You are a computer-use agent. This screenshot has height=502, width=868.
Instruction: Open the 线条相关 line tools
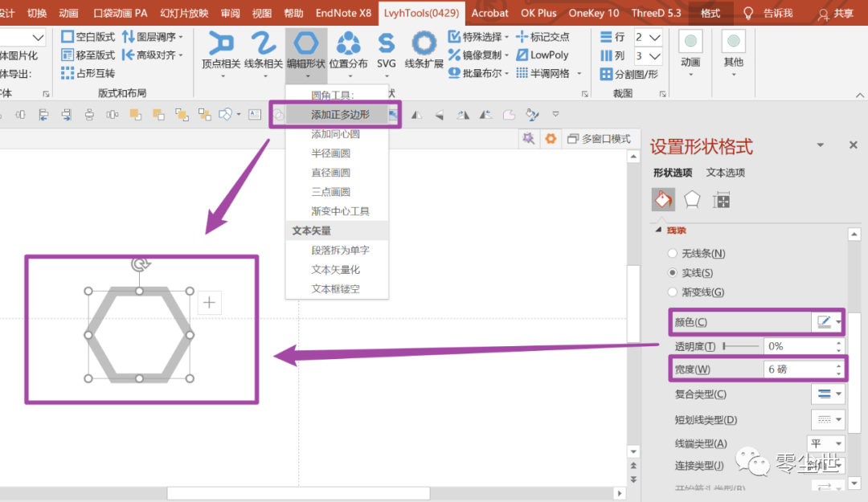pos(264,50)
